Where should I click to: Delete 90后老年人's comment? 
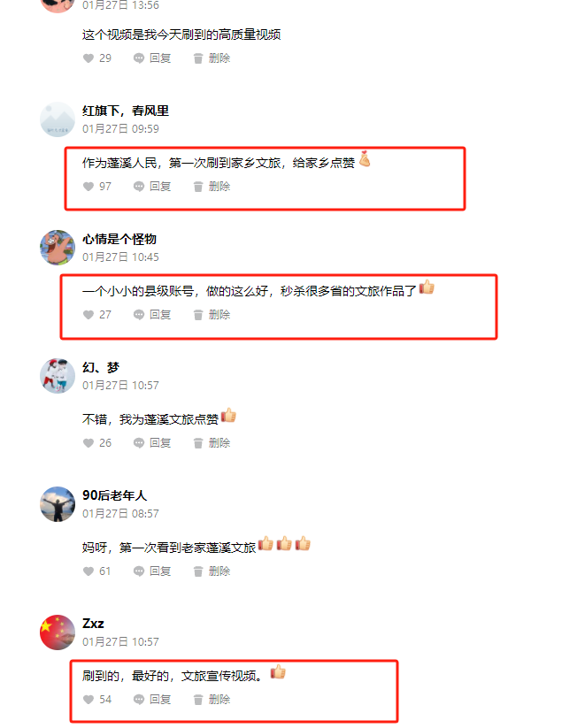(x=212, y=571)
